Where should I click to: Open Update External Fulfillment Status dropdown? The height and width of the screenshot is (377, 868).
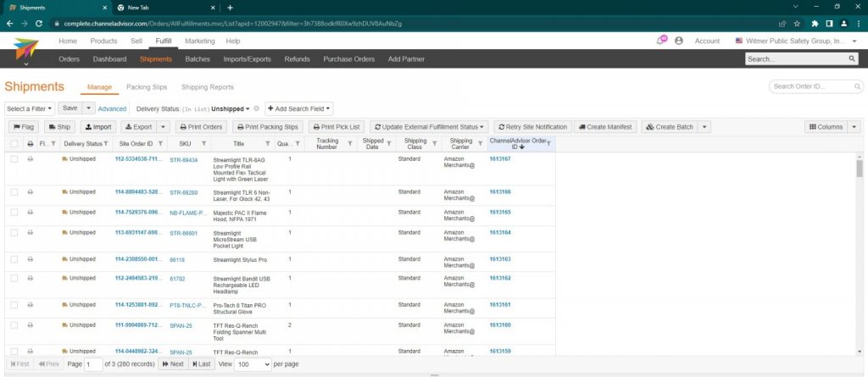click(x=430, y=127)
